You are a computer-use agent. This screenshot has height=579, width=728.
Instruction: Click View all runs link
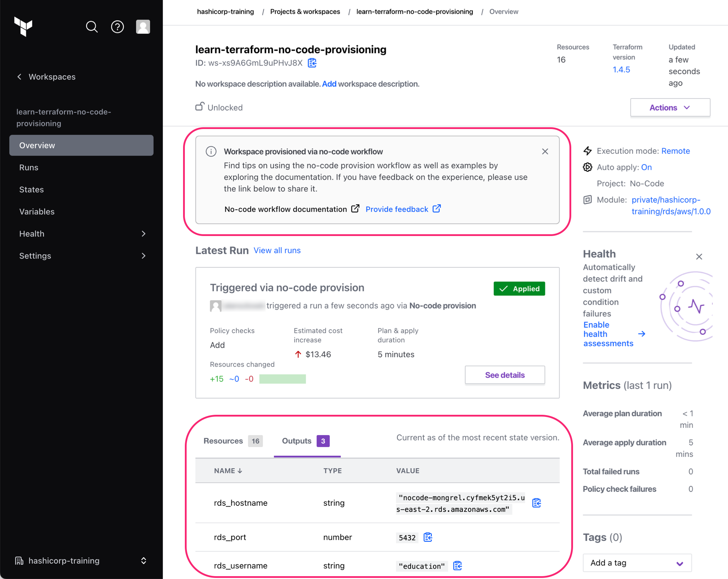coord(277,250)
